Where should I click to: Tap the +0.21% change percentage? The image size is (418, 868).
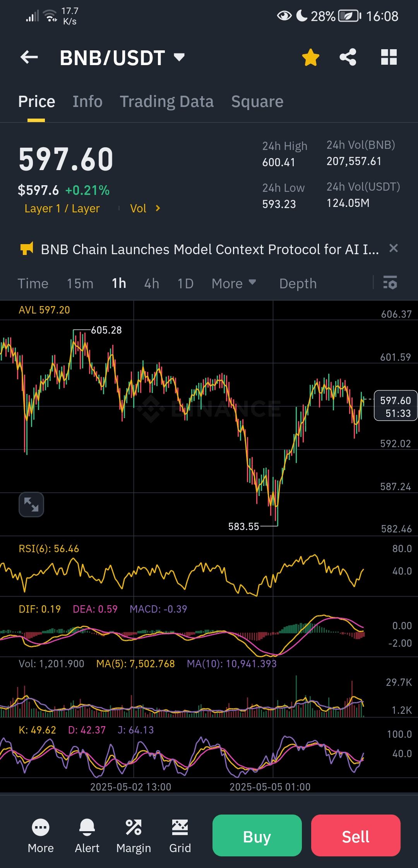click(x=87, y=190)
